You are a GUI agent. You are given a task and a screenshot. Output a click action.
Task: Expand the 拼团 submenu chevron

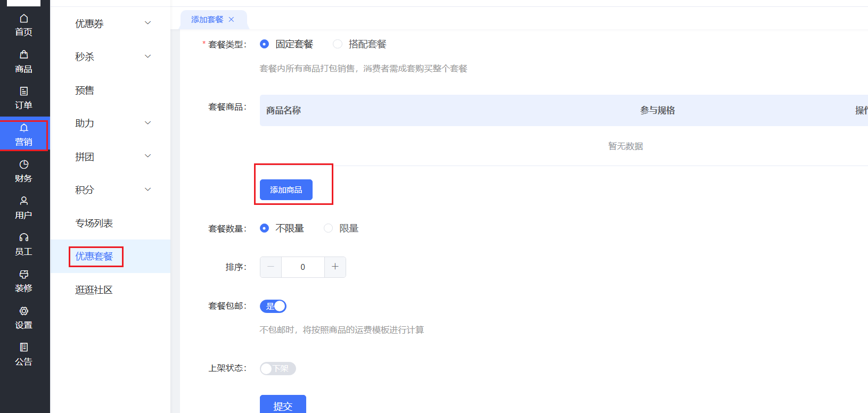click(148, 156)
